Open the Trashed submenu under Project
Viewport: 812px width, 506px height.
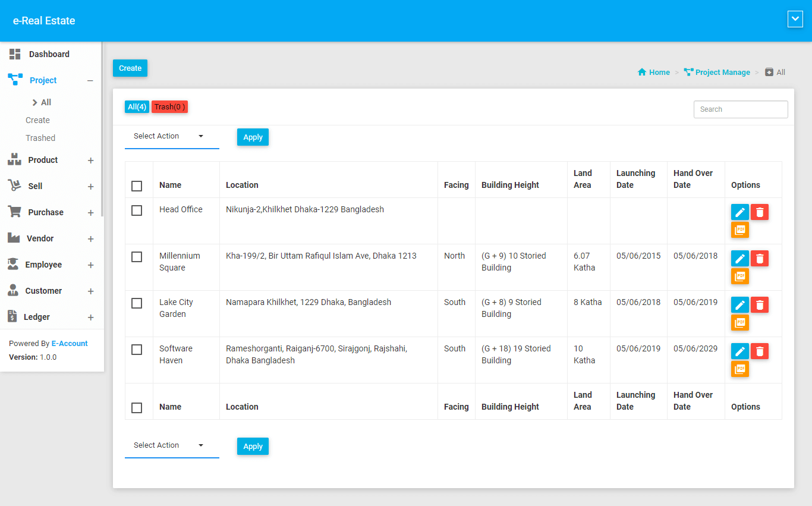click(x=40, y=138)
